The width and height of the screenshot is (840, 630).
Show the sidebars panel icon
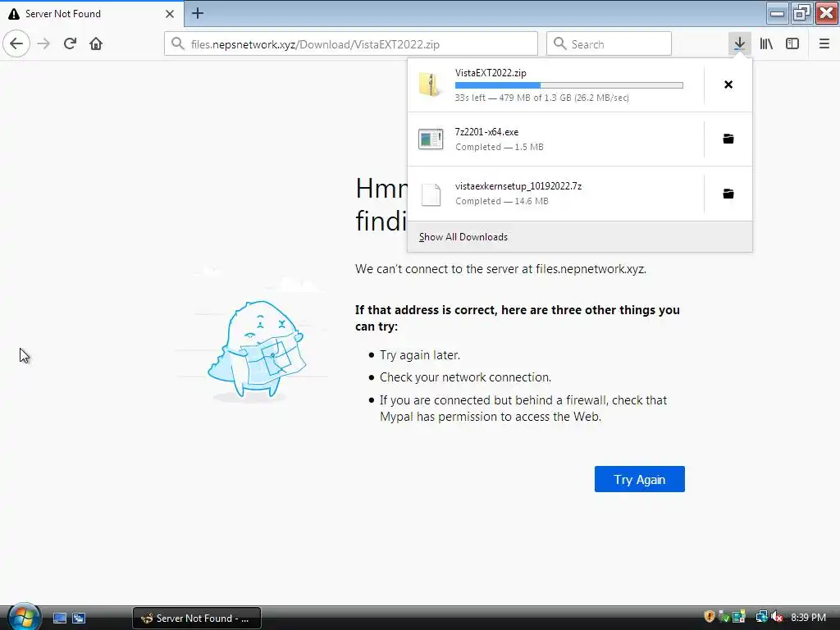click(792, 43)
